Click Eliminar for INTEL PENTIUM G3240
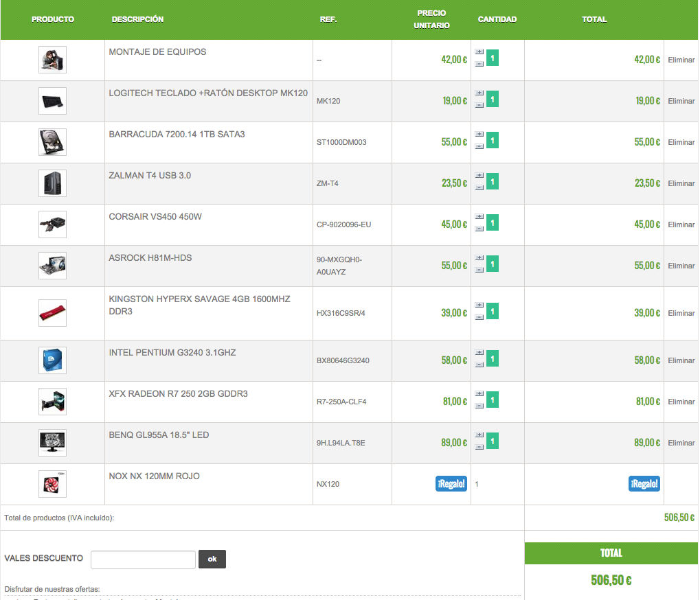The image size is (700, 600). (x=681, y=360)
